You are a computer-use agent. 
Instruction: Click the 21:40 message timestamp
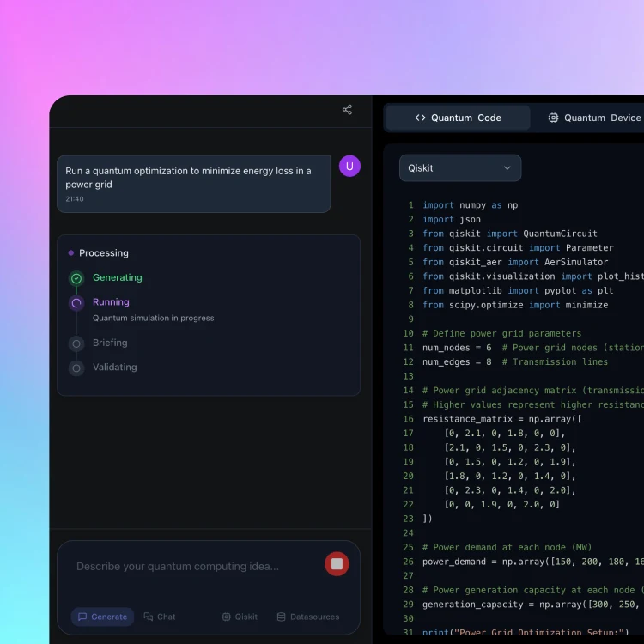pyautogui.click(x=75, y=199)
